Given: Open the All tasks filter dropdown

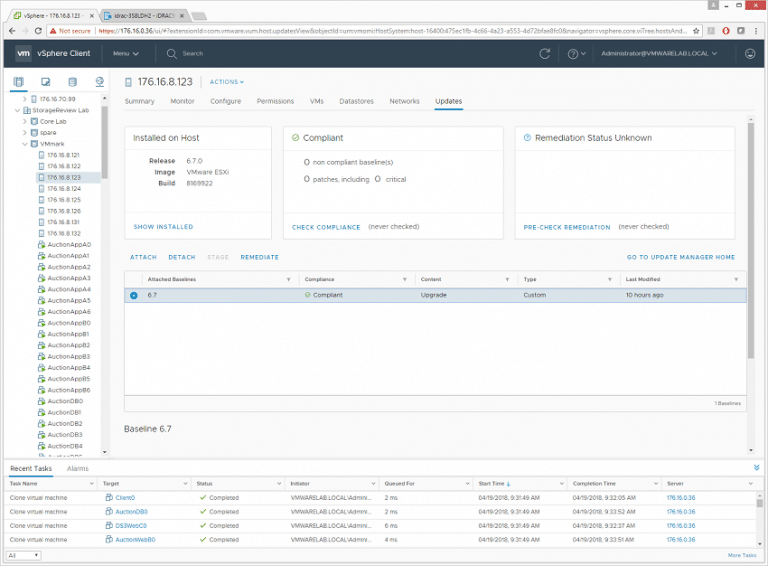Looking at the screenshot, I should coord(23,555).
